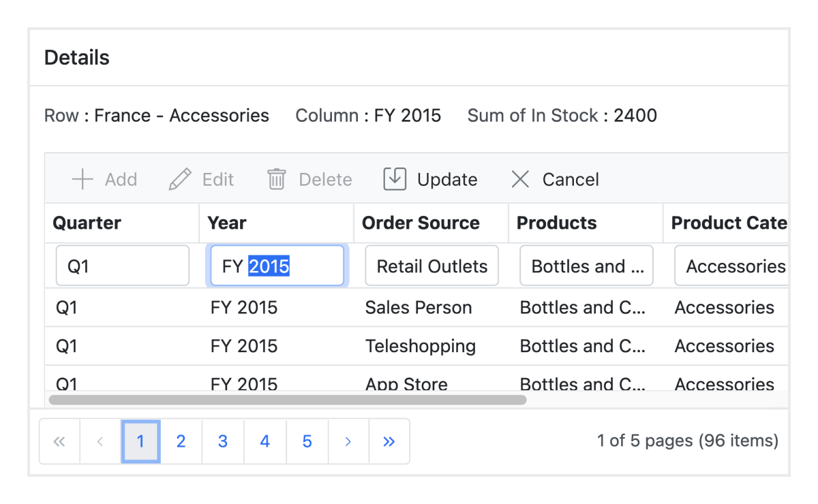This screenshot has width=818, height=504.
Task: Click the Order Source field Retail Outlets
Action: tap(431, 266)
